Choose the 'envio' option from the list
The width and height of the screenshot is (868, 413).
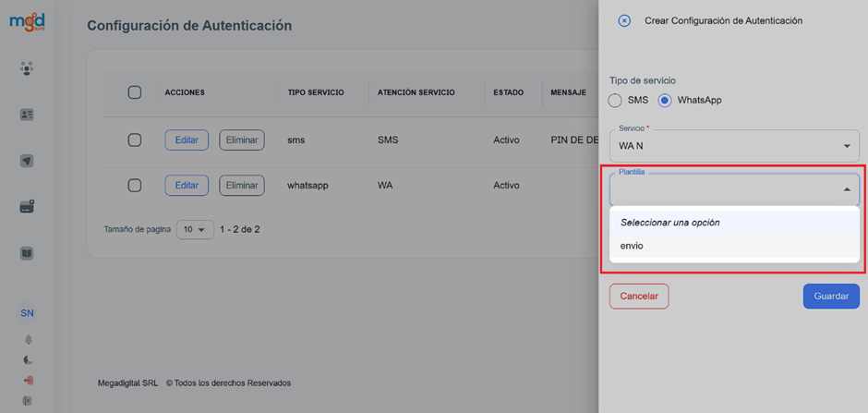click(x=633, y=246)
